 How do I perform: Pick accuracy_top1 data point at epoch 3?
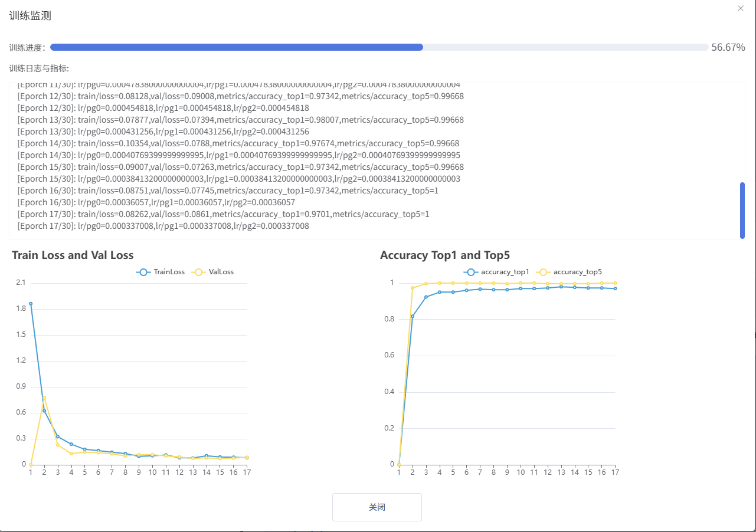(426, 297)
